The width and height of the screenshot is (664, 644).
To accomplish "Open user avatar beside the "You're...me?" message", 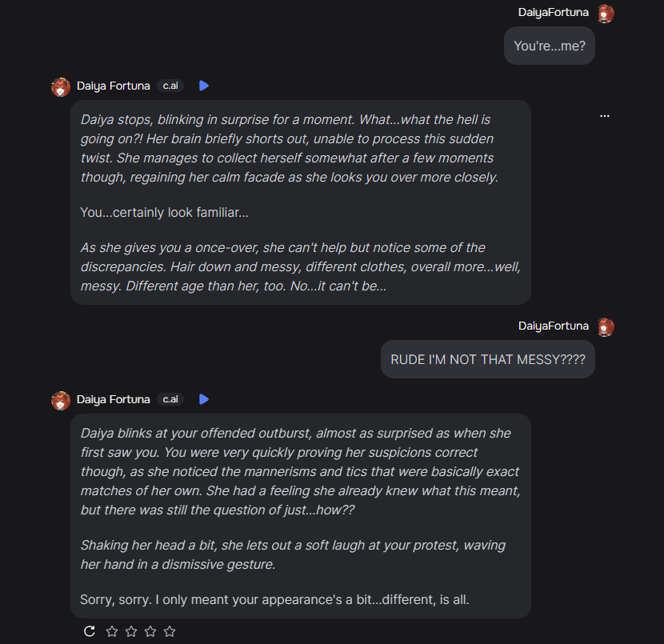I will click(606, 13).
